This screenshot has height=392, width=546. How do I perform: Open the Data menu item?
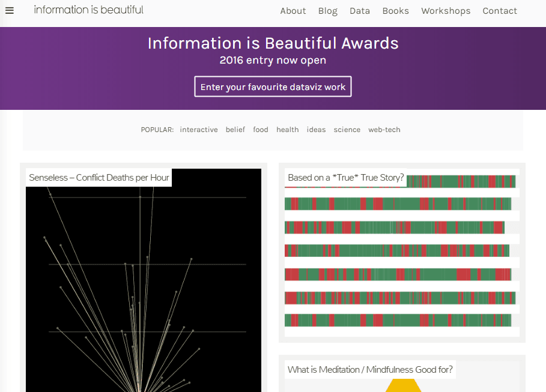[x=360, y=10]
